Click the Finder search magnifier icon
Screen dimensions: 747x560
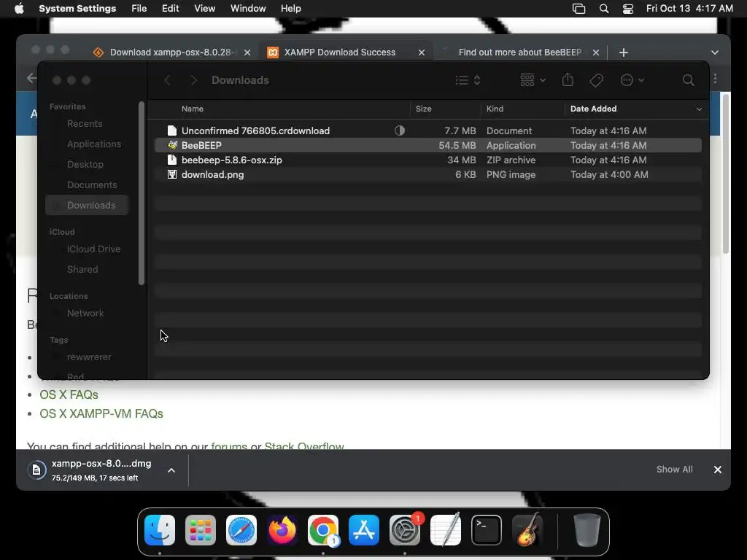coord(688,80)
